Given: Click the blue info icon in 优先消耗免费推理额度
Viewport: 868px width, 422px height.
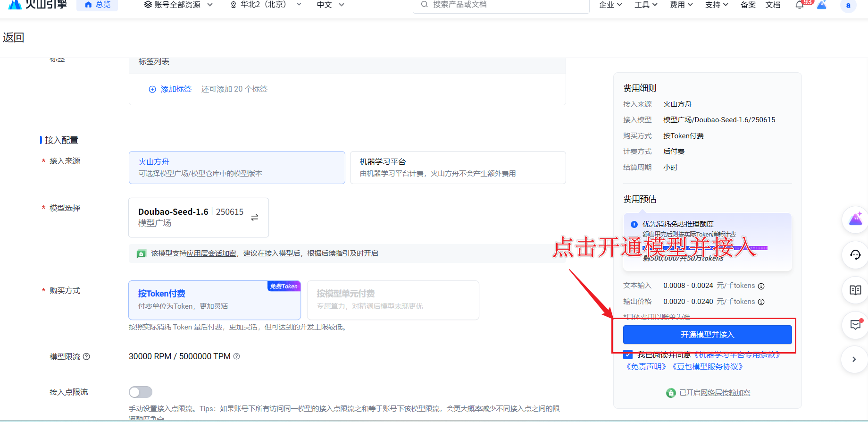Looking at the screenshot, I should (634, 224).
